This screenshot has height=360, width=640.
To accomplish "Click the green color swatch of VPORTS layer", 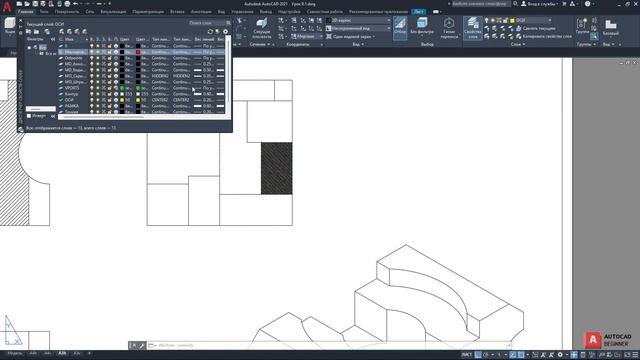I will pos(122,88).
